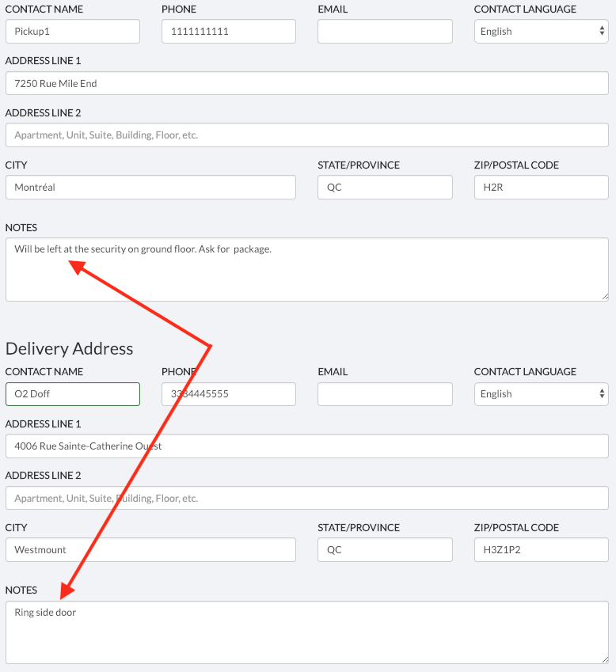The image size is (616, 672).
Task: Click the delivery State/Province field below Delivery Address
Action: point(385,550)
